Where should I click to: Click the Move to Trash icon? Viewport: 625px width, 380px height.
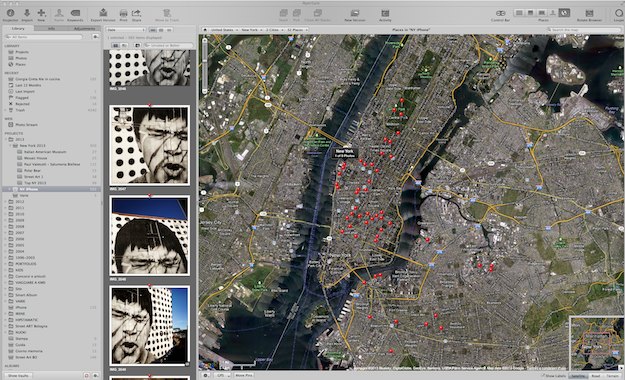[x=167, y=13]
